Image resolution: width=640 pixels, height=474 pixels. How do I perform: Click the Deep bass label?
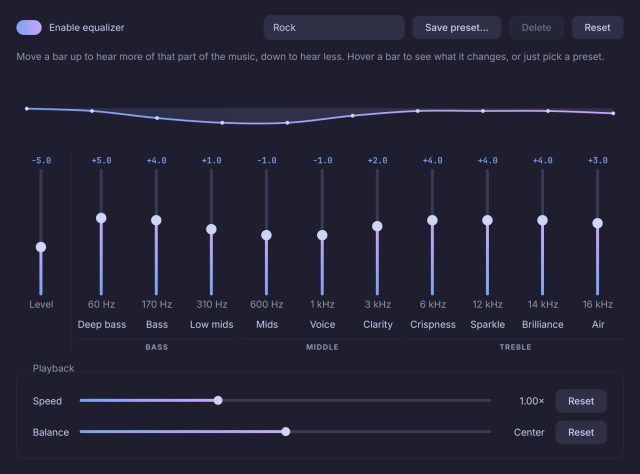[x=102, y=325]
